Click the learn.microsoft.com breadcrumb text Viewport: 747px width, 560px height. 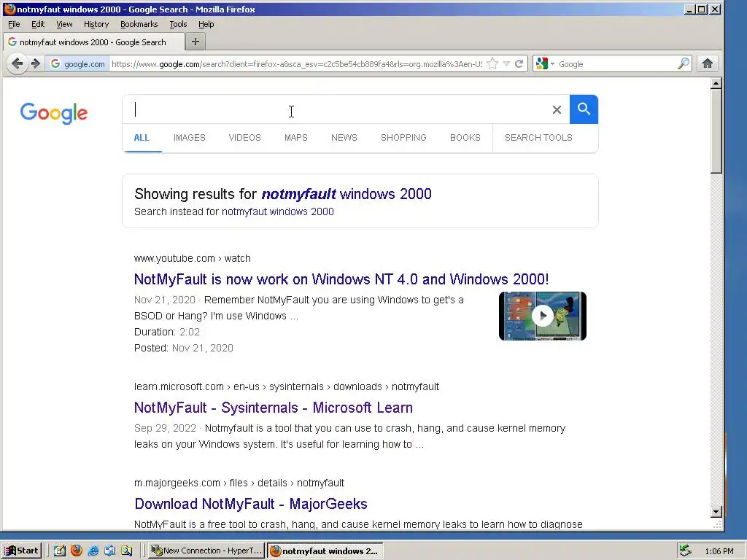(x=286, y=386)
